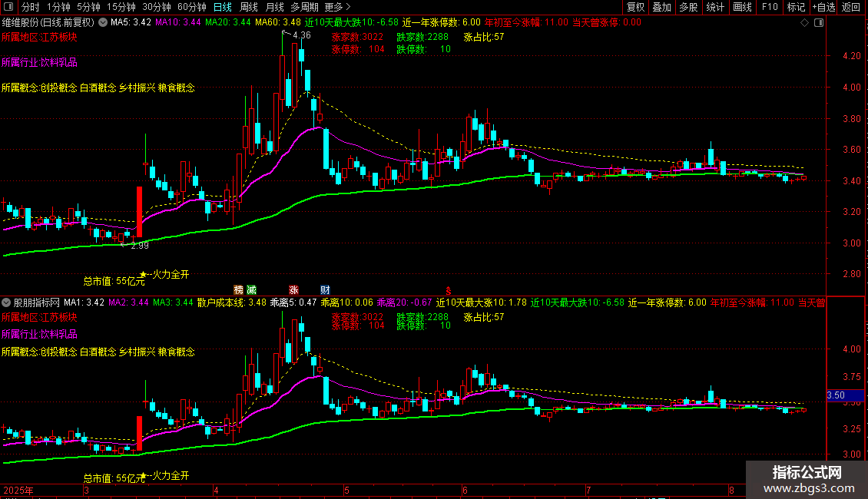Open the 统计 statistics button
This screenshot has width=868, height=499.
(x=715, y=7)
